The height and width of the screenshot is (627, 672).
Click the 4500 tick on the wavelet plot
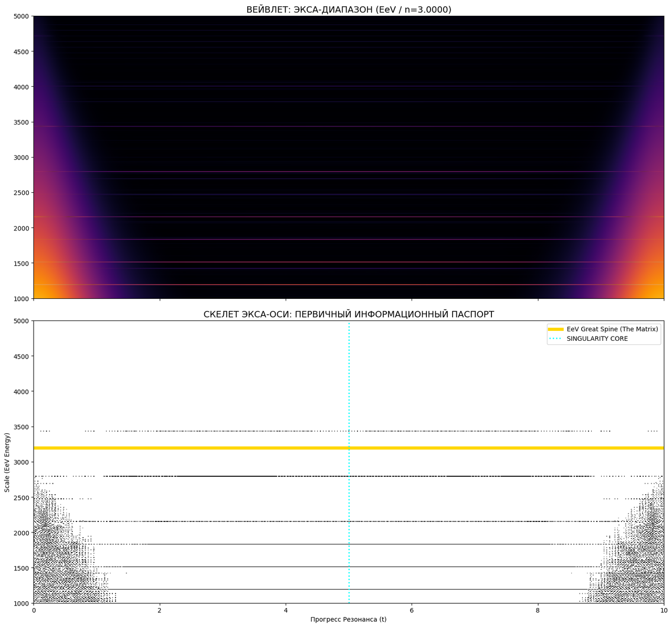click(x=22, y=51)
